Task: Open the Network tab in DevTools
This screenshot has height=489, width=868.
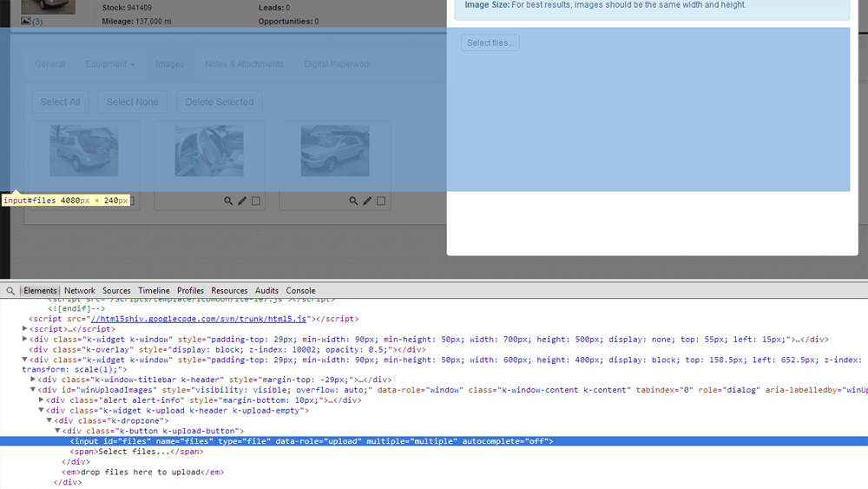Action: click(x=80, y=291)
